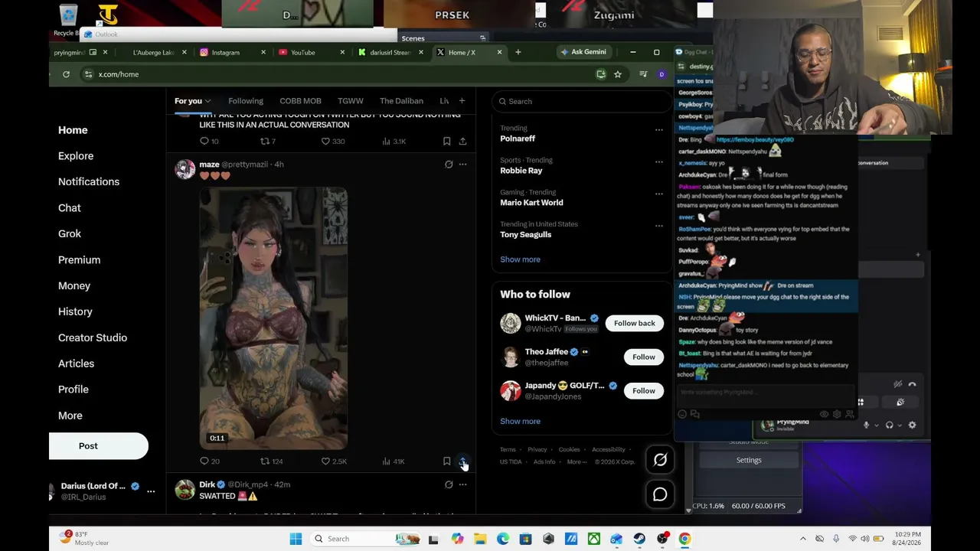Open the Ask Gemini button
This screenshot has height=551, width=980.
tap(583, 52)
